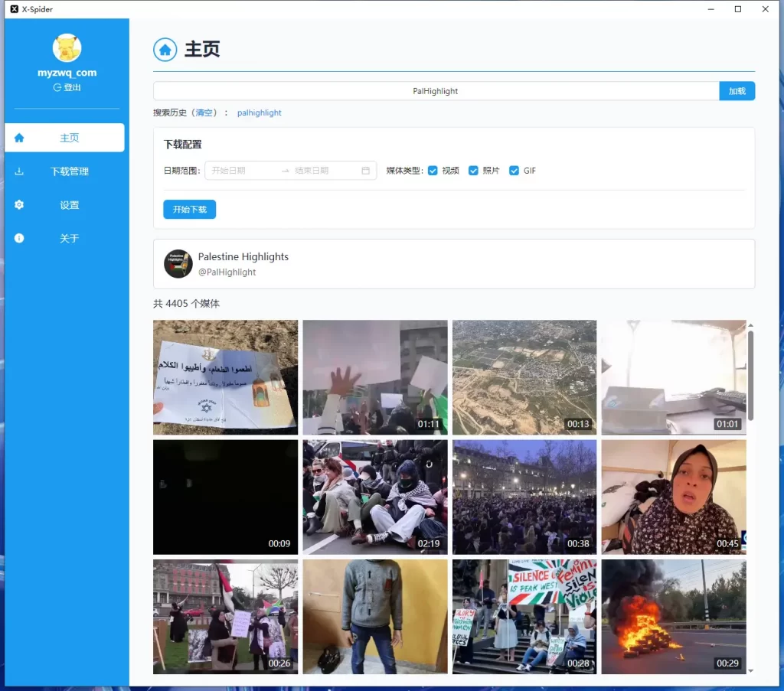Click the Palestine Highlights profile avatar
Image resolution: width=784 pixels, height=691 pixels.
pyautogui.click(x=178, y=263)
